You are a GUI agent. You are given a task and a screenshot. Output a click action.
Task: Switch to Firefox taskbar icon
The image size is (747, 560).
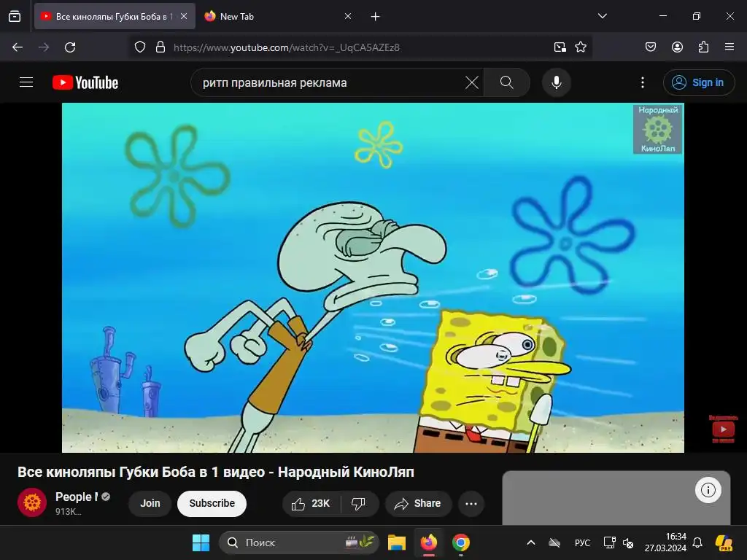tap(429, 542)
